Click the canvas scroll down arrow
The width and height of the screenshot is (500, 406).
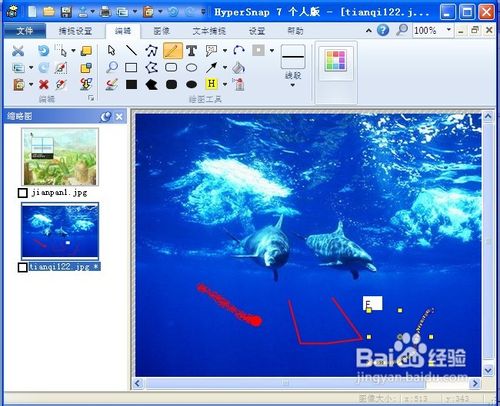pyautogui.click(x=488, y=370)
